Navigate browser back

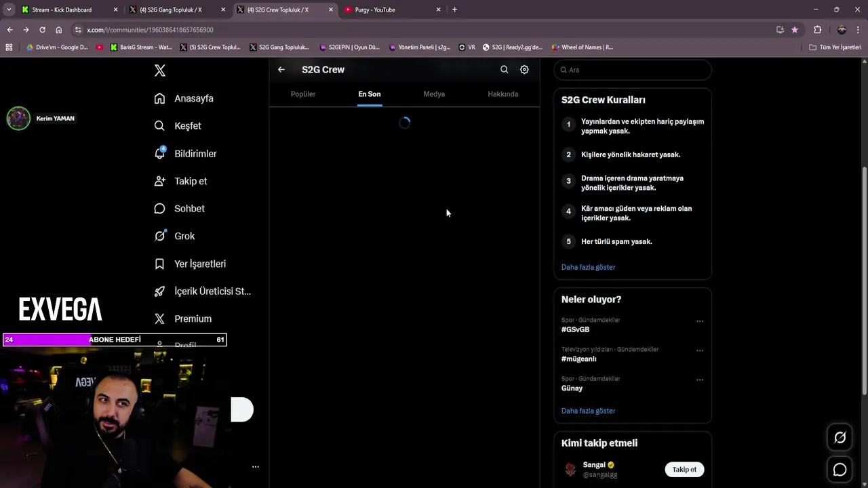pos(9,30)
